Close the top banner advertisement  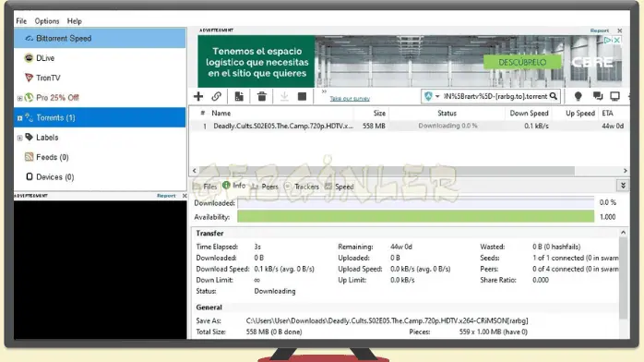coord(620,30)
